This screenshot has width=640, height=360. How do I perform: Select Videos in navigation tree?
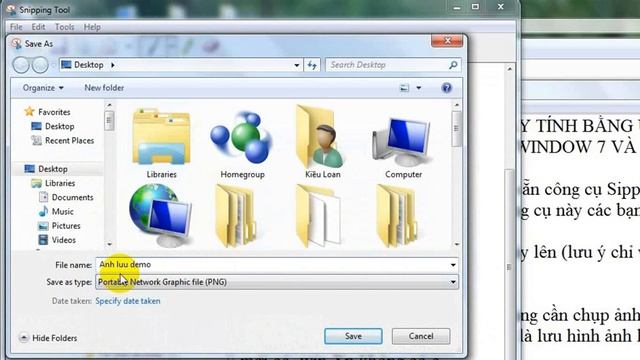click(x=57, y=240)
